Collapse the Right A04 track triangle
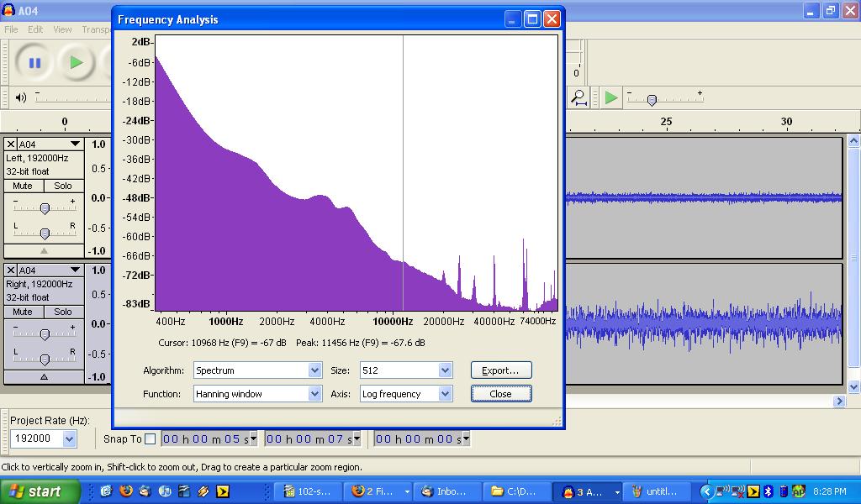This screenshot has height=504, width=861. [44, 377]
